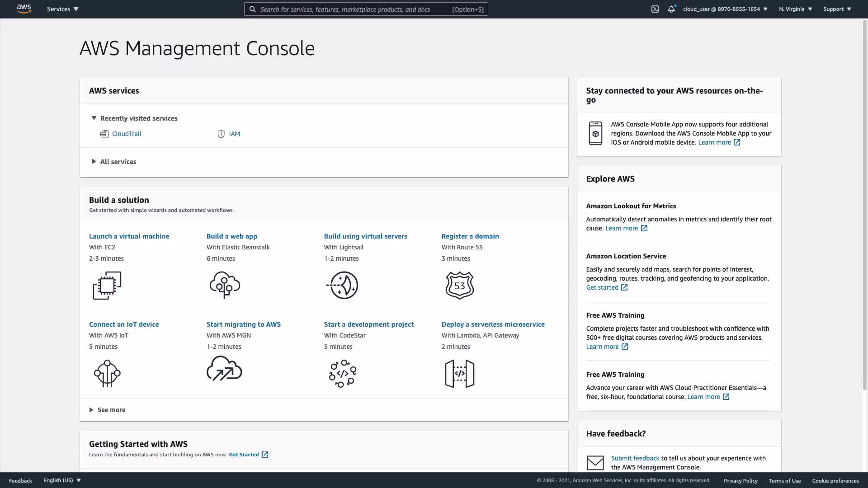Open the notifications bell
Image resolution: width=868 pixels, height=488 pixels.
(671, 9)
